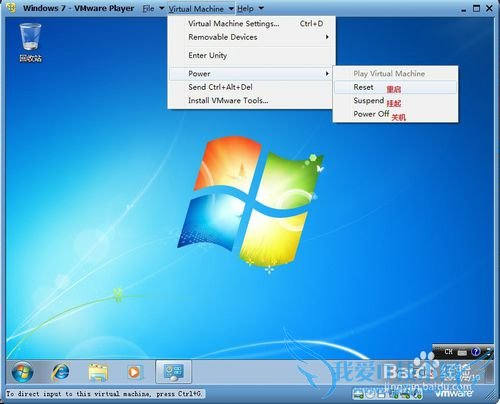The height and width of the screenshot is (404, 500).
Task: Expand the Help menu dropdown arrow
Action: 261,8
